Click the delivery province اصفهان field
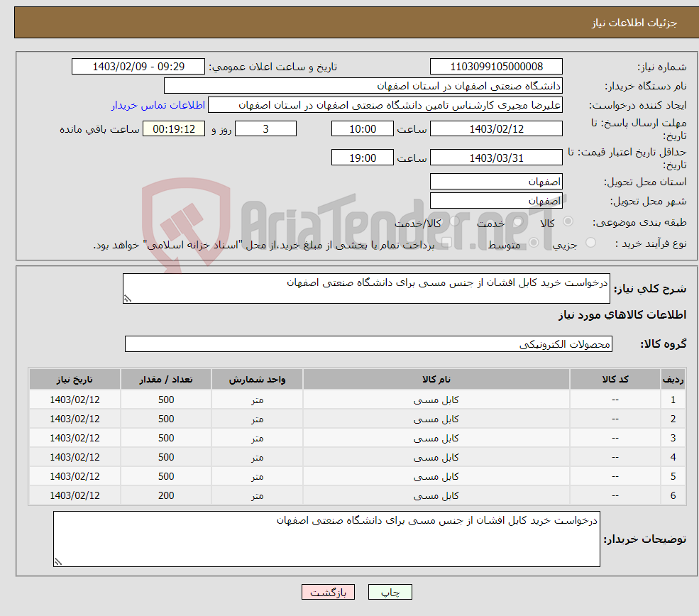 496,182
